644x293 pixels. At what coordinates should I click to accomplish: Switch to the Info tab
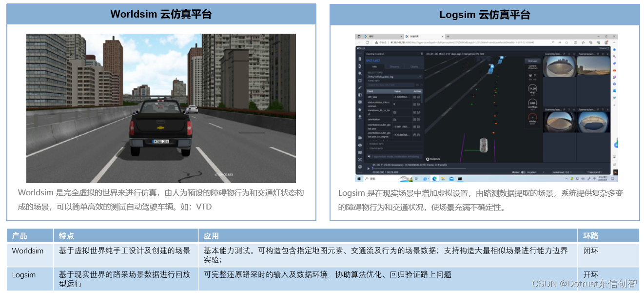click(x=374, y=66)
